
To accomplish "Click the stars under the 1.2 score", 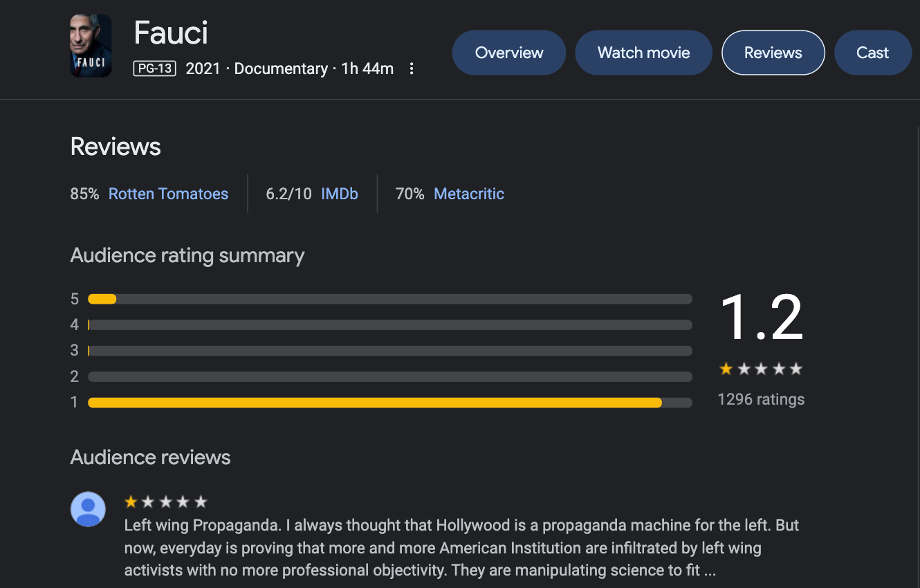I will tap(761, 369).
